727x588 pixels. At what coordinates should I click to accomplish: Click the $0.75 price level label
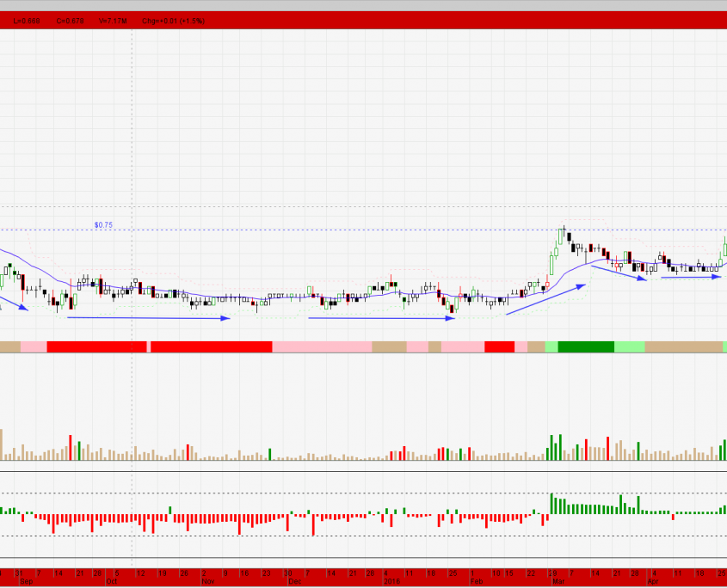(x=103, y=225)
